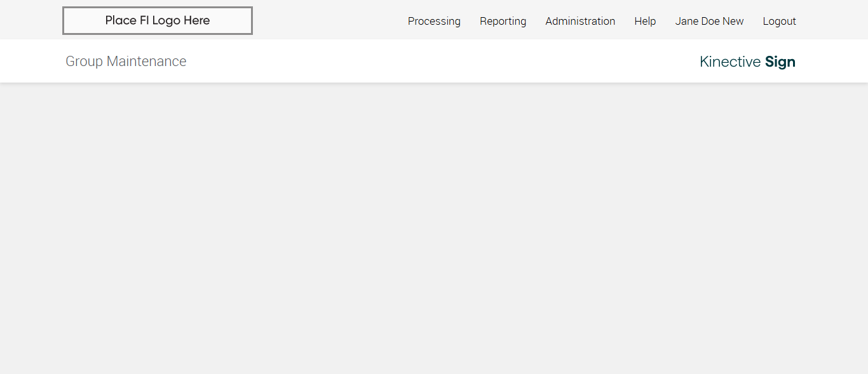Select the FI logo box in the header
Image resolution: width=868 pixels, height=374 pixels.
158,20
